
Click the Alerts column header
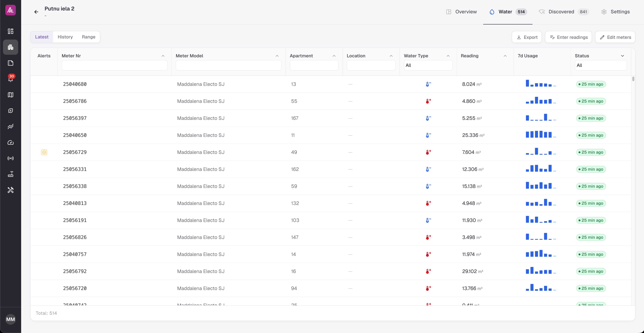[44, 56]
